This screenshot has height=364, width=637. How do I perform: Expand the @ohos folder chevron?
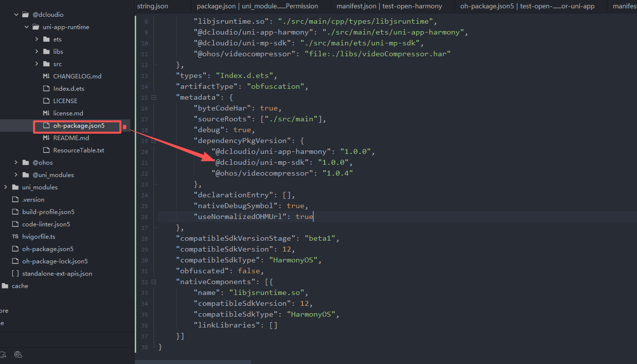pos(16,162)
